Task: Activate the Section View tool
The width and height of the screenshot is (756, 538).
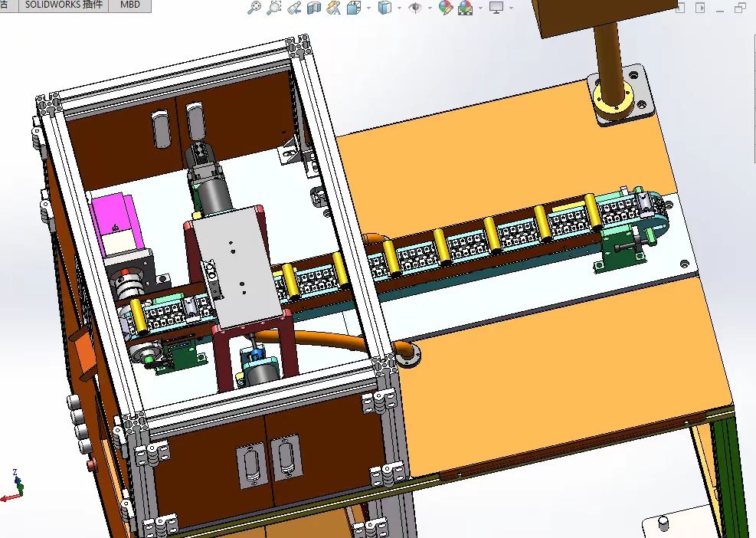Action: coord(314,7)
